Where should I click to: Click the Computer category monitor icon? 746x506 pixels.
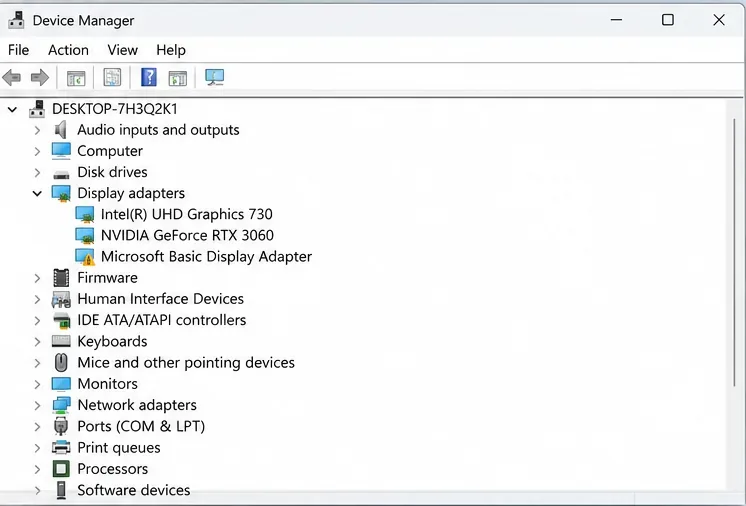(x=61, y=151)
